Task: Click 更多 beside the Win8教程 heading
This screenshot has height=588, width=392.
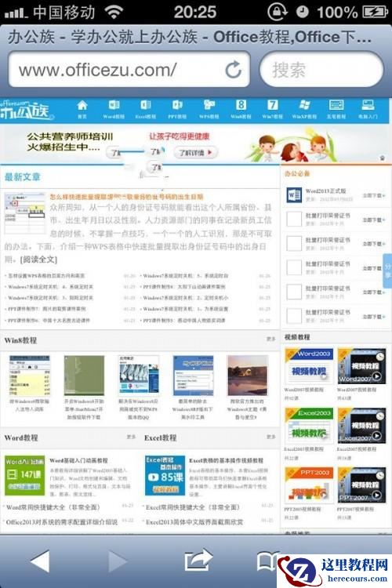Action: tap(270, 339)
